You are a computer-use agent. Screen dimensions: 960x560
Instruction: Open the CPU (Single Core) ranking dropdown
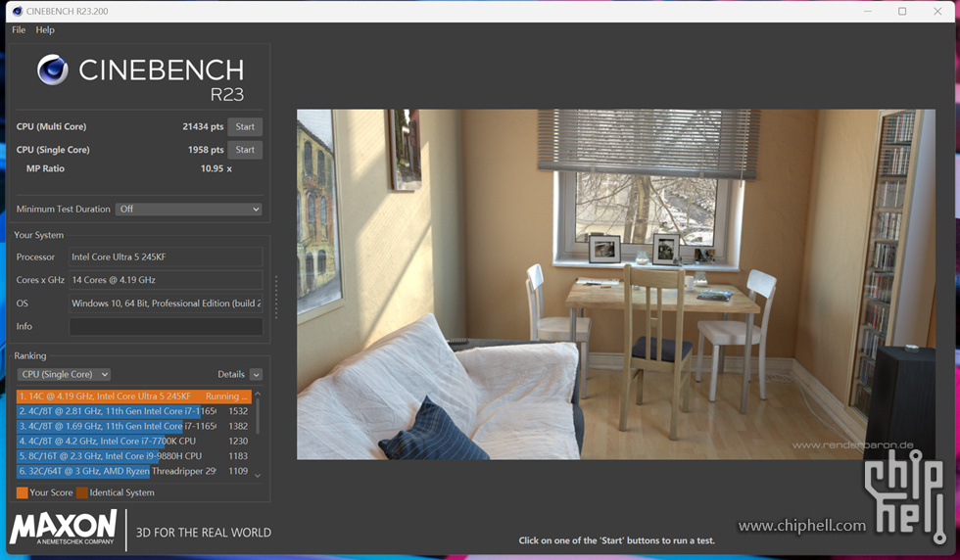pyautogui.click(x=64, y=374)
